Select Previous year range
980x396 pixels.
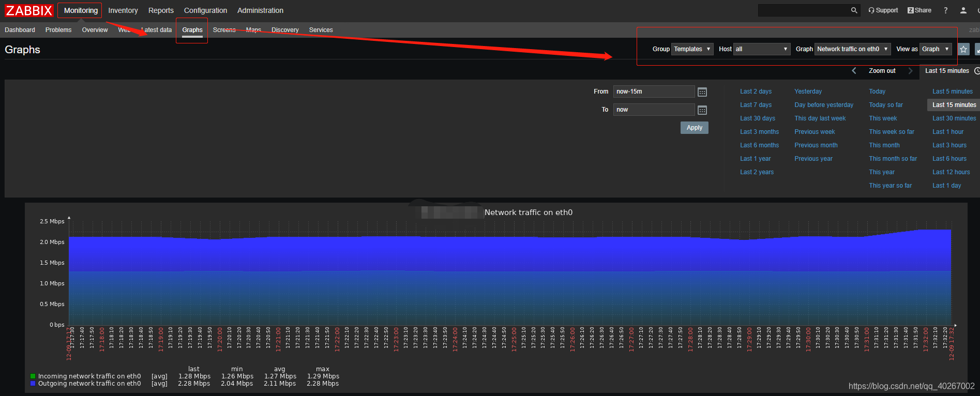pyautogui.click(x=813, y=159)
